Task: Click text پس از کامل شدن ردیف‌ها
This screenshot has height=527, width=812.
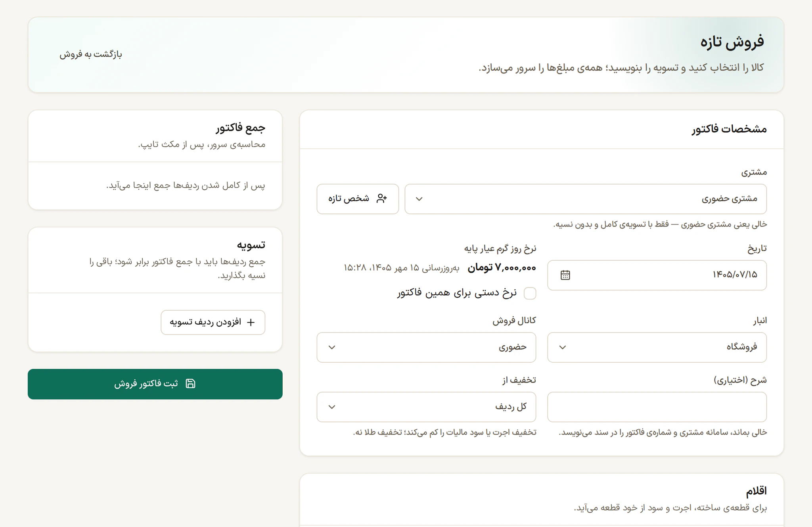Action: tap(186, 186)
